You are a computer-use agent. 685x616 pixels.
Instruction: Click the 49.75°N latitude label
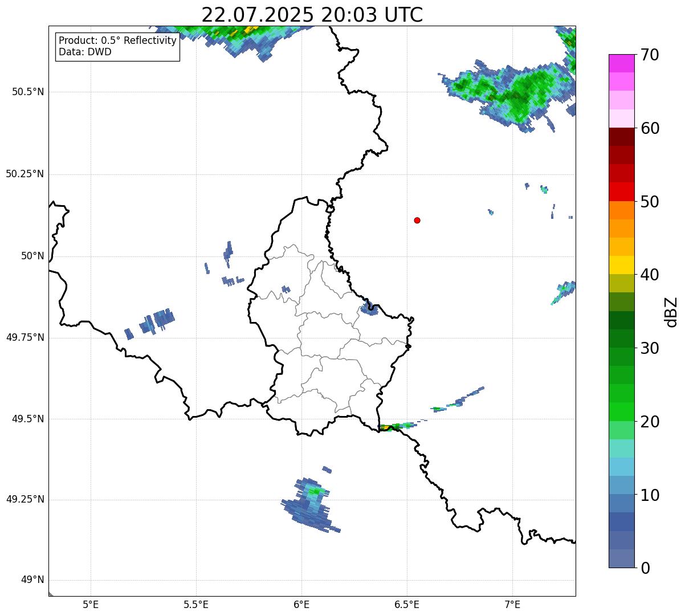tap(25, 337)
